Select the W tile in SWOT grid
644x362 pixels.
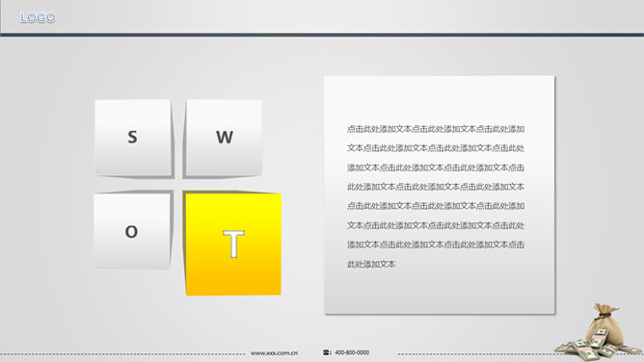[x=225, y=138]
